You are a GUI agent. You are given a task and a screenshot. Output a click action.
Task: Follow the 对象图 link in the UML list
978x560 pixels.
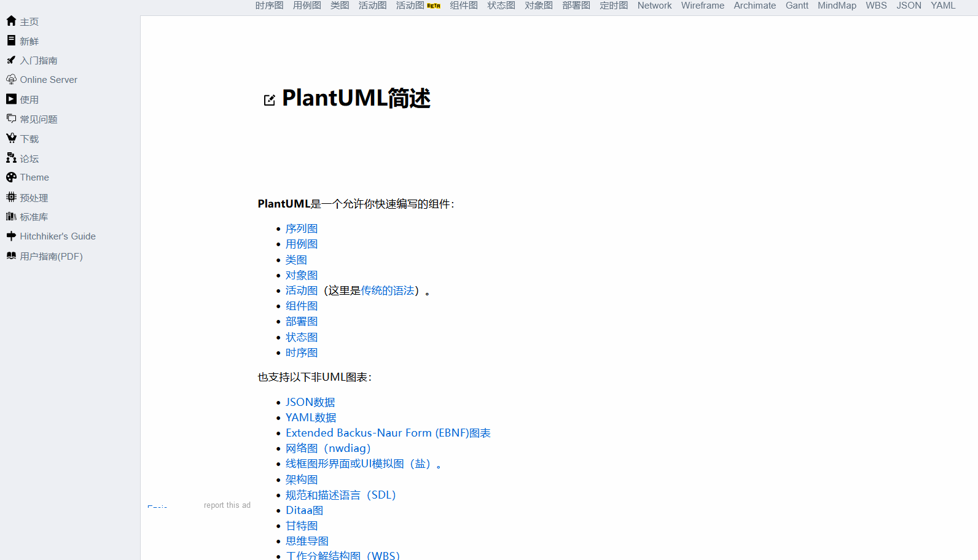coord(302,275)
